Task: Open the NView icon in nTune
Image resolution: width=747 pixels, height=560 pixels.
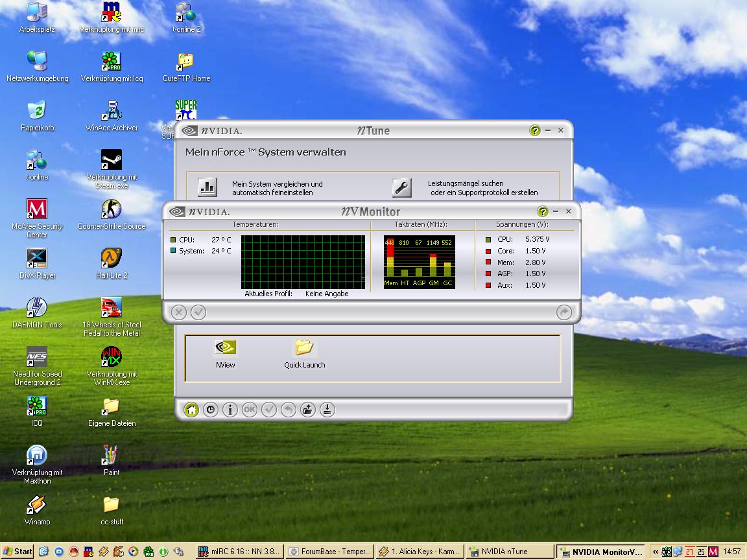Action: coord(226,354)
